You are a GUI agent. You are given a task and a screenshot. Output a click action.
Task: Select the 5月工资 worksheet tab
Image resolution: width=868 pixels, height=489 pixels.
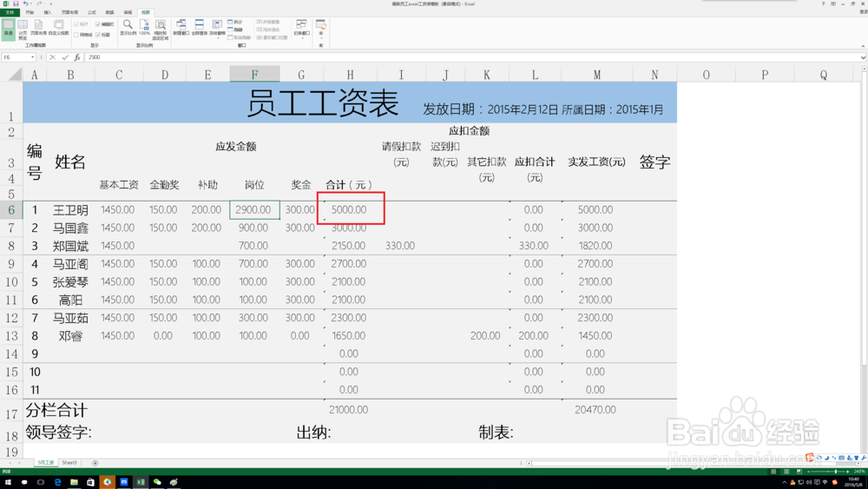46,463
